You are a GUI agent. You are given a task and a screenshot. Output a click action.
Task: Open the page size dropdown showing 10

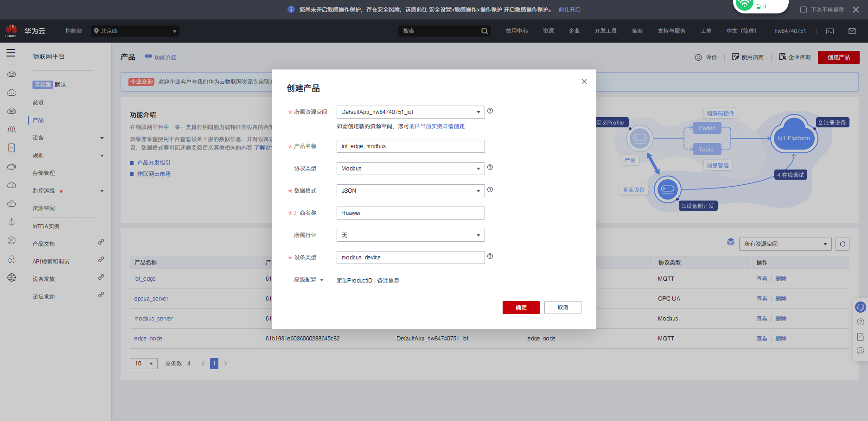(x=144, y=364)
